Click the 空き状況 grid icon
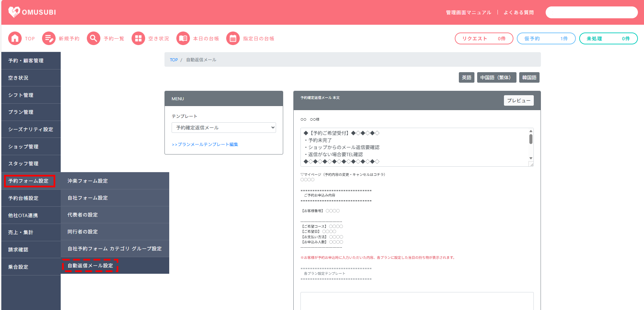 pos(138,39)
